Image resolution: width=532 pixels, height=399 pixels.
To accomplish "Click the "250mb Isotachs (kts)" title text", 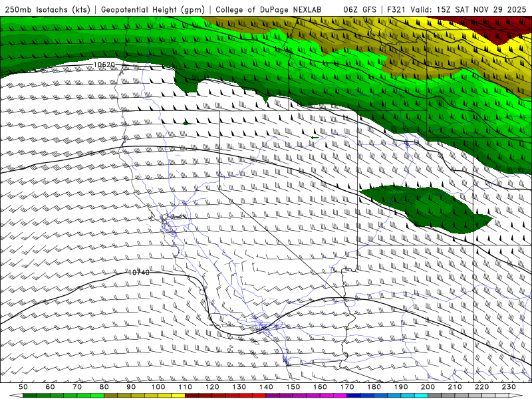I will (47, 9).
